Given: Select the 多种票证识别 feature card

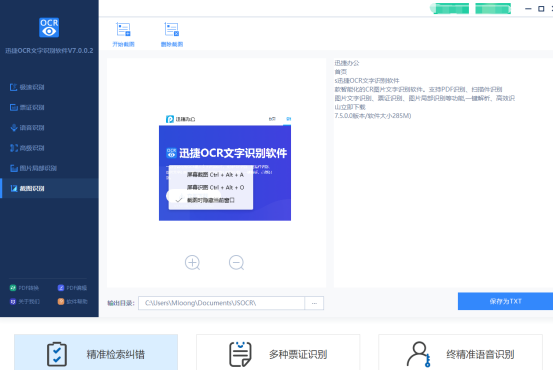Looking at the screenshot, I should (278, 353).
